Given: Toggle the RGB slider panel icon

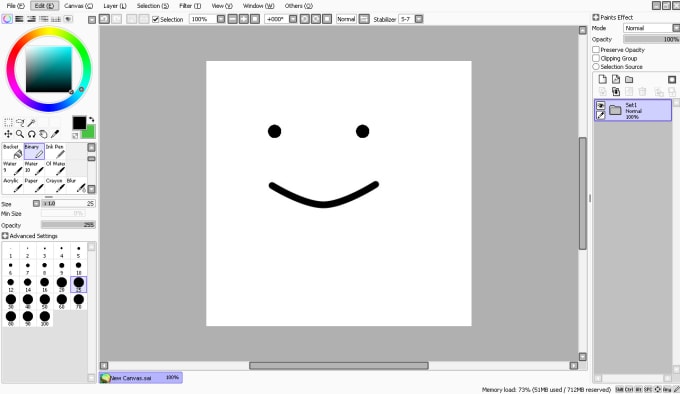Looking at the screenshot, I should tap(20, 19).
